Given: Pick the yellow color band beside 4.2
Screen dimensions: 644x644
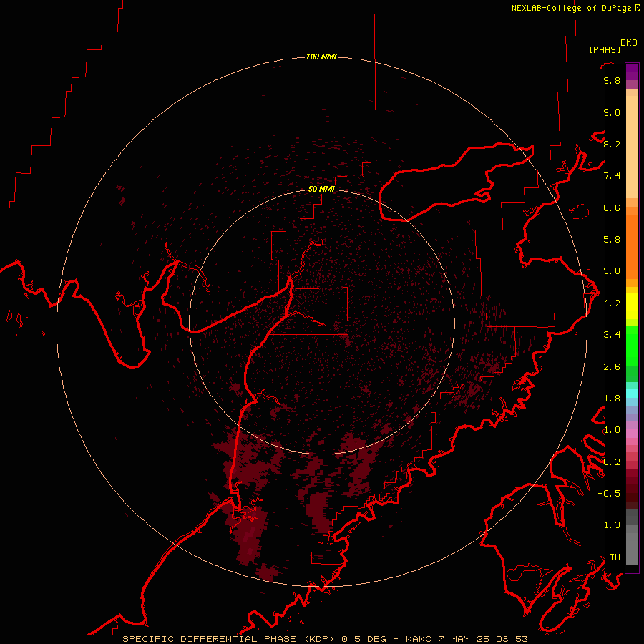Looking at the screenshot, I should tap(632, 306).
